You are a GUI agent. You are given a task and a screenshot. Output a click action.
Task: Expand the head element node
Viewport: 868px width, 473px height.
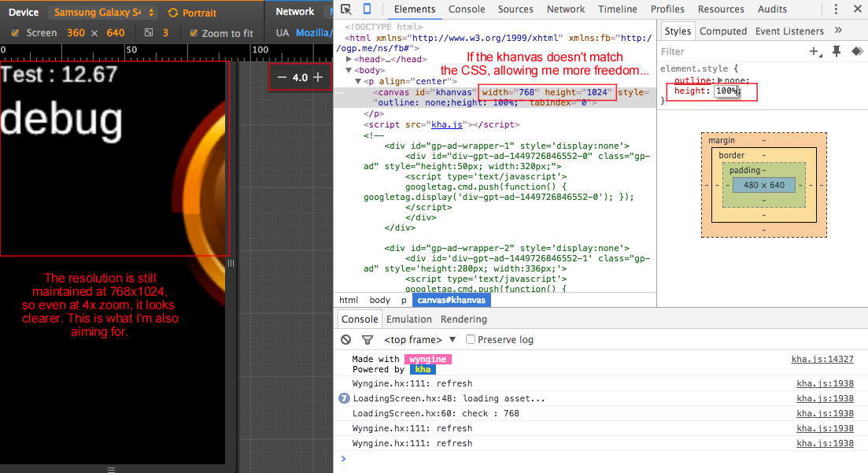tap(349, 59)
